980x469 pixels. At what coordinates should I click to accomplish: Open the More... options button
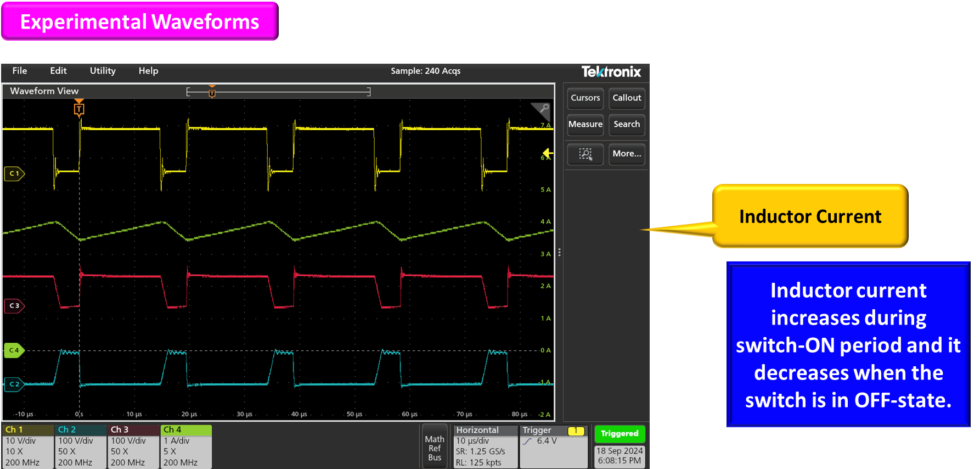(627, 154)
